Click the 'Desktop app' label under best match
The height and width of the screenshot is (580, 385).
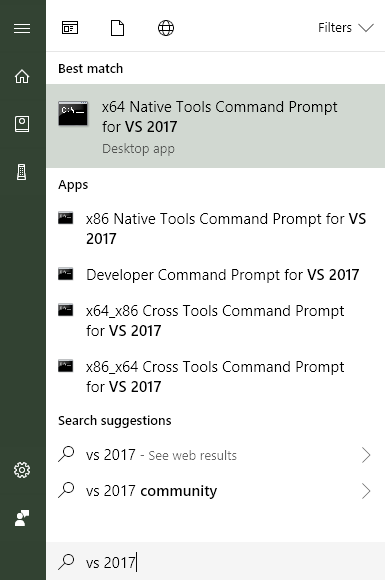[138, 149]
